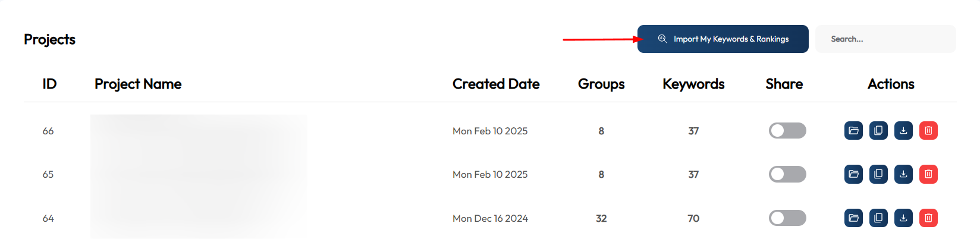Delete project 66 with trash icon
This screenshot has height=242, width=980.
pos(928,130)
